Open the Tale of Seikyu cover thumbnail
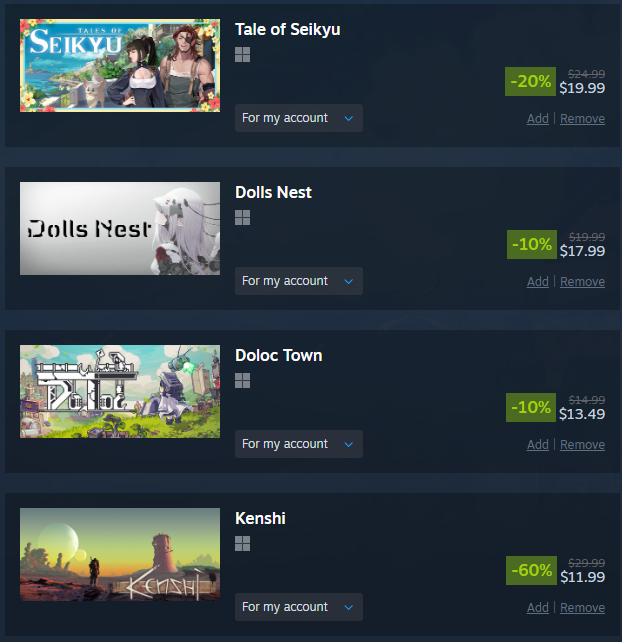The width and height of the screenshot is (622, 642). coord(120,66)
